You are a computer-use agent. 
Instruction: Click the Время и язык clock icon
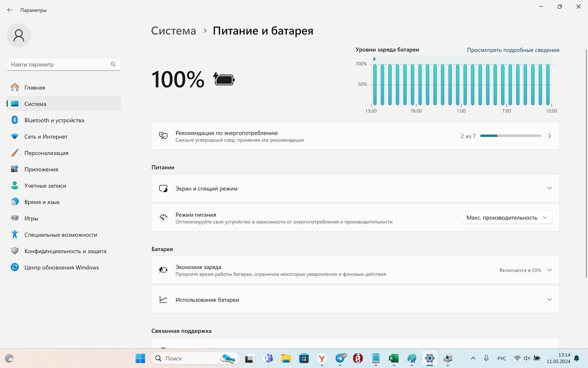pos(15,202)
